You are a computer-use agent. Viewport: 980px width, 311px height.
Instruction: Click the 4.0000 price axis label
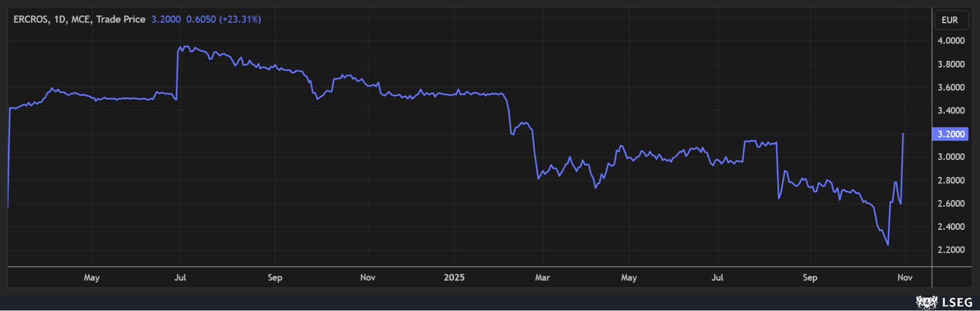(951, 41)
